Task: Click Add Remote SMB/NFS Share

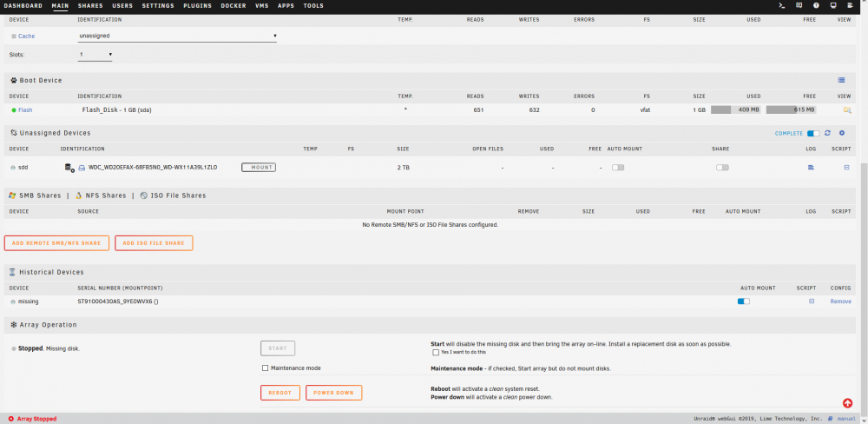Action: [56, 243]
